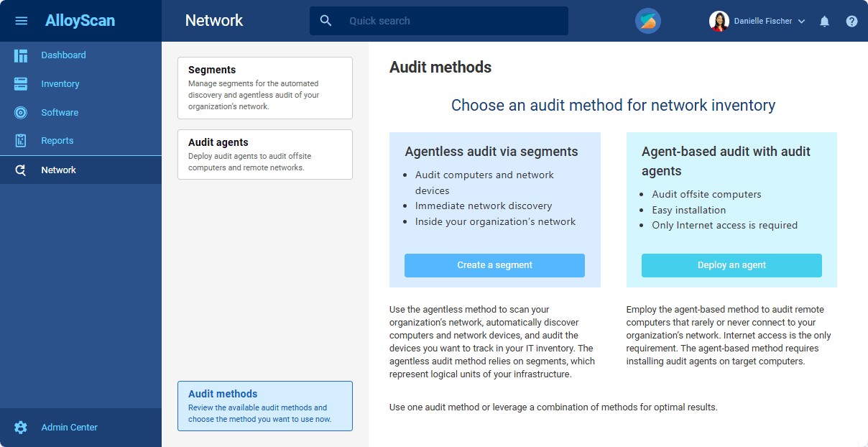Click the search magnifier icon
The image size is (868, 447).
325,21
